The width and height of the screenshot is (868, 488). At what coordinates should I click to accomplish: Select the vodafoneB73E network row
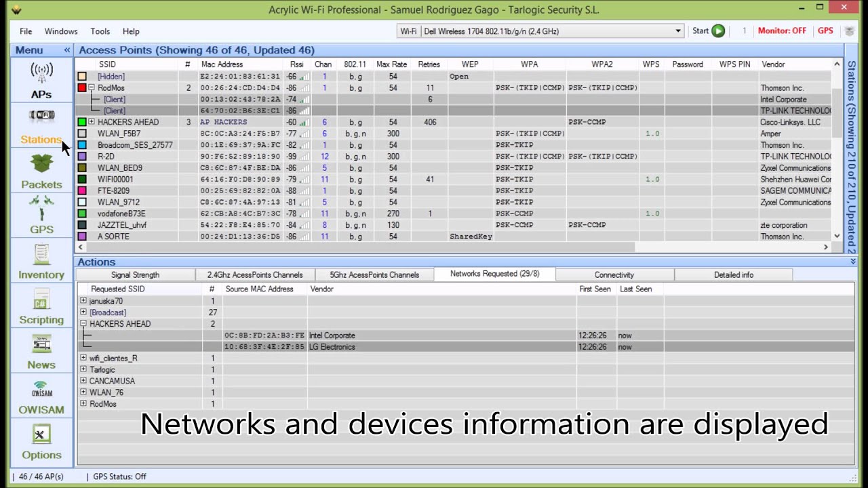point(454,213)
